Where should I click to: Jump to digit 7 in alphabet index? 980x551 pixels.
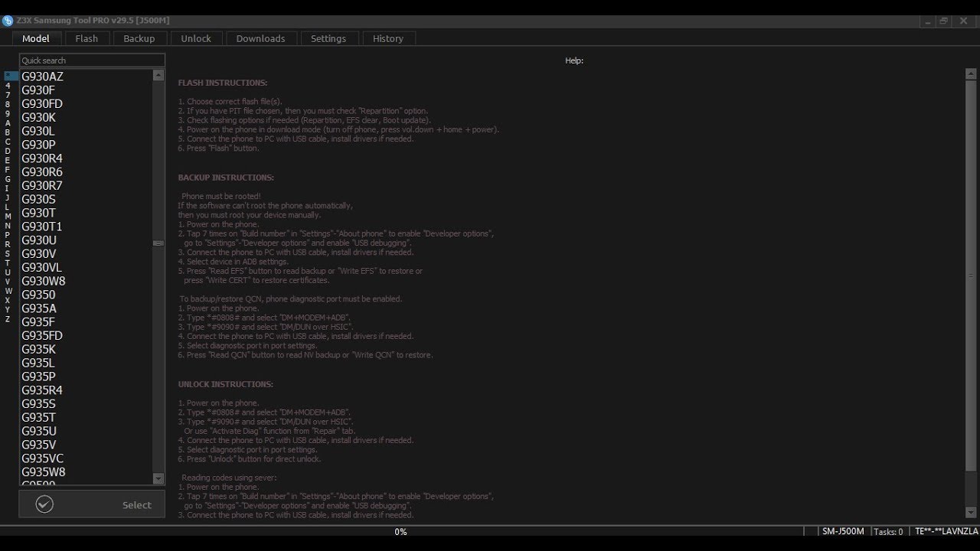[8, 95]
